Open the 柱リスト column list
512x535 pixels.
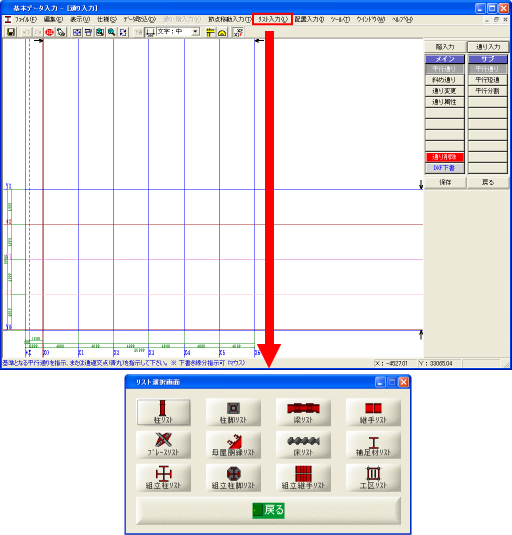pos(163,413)
